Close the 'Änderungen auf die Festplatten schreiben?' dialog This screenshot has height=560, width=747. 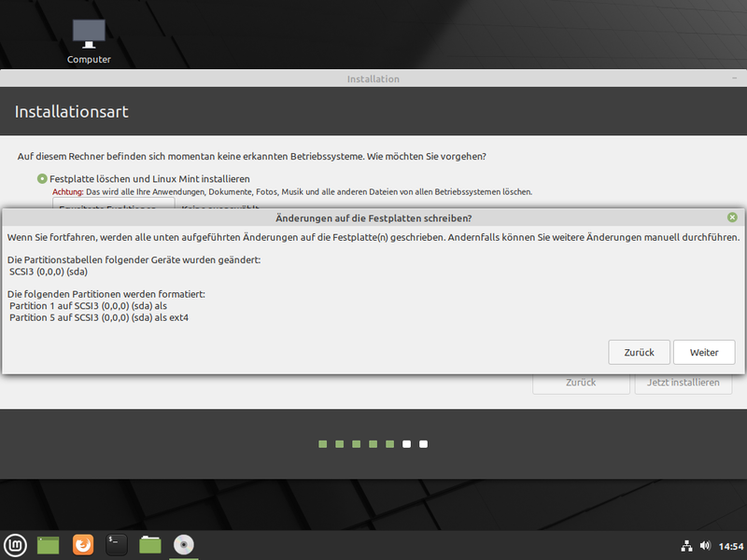coord(732,217)
